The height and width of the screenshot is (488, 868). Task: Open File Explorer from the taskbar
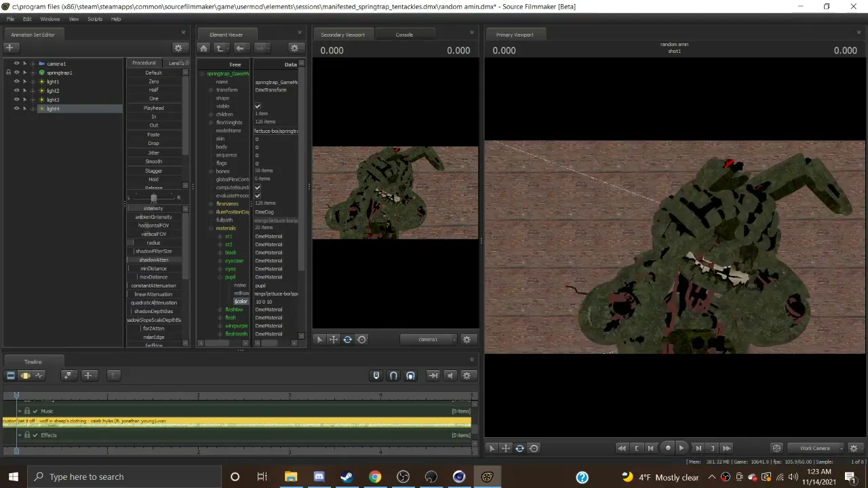pyautogui.click(x=291, y=477)
